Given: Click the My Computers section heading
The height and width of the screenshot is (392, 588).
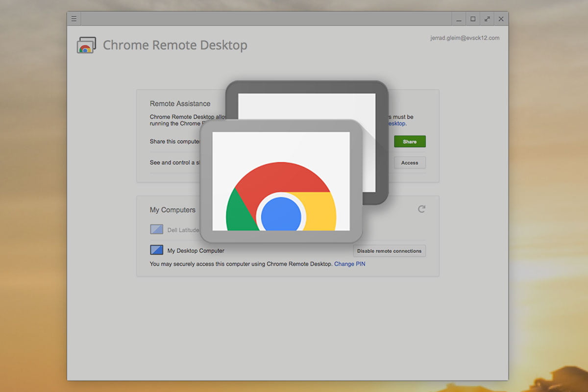Looking at the screenshot, I should (172, 210).
